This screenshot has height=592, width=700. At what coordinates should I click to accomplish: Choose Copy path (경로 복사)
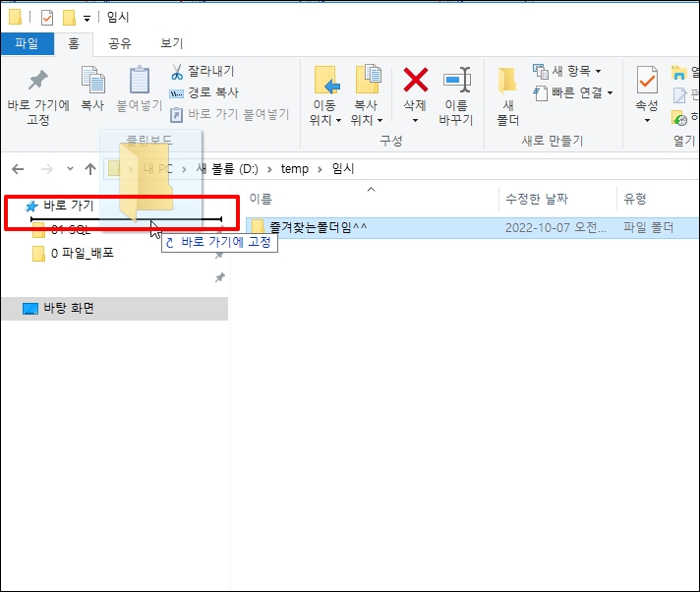(x=204, y=92)
